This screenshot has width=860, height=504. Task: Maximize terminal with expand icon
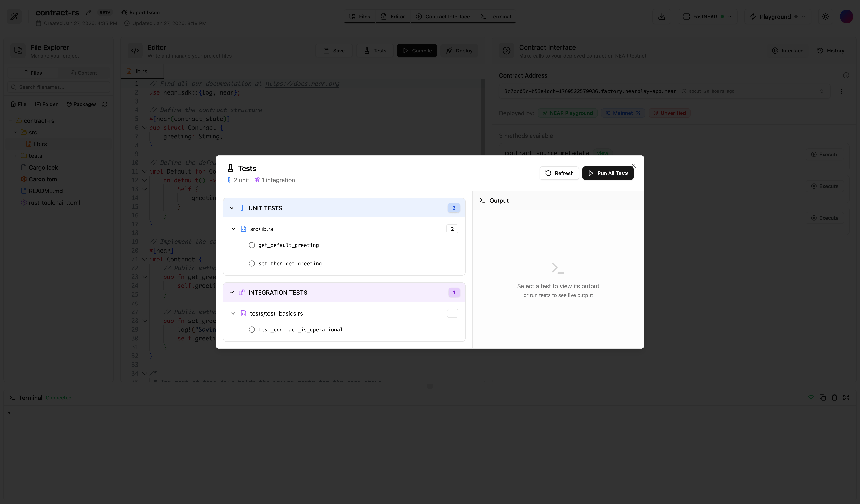(x=846, y=398)
